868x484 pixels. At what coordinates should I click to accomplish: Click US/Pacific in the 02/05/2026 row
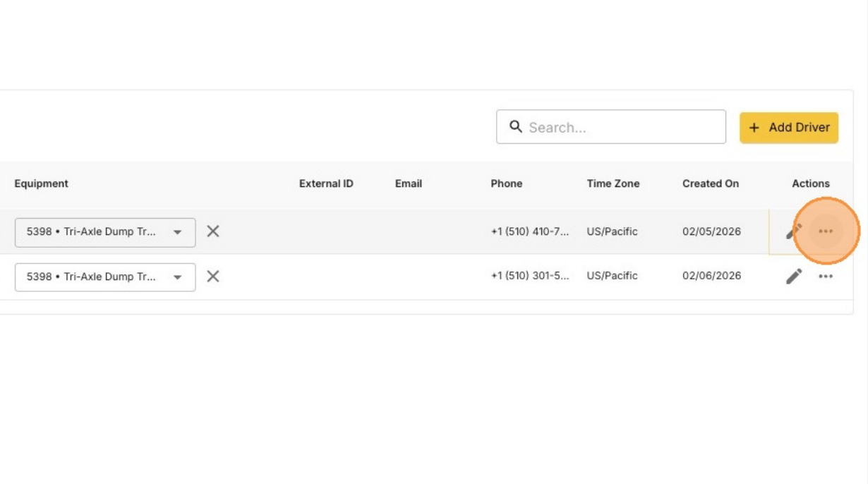pos(613,231)
